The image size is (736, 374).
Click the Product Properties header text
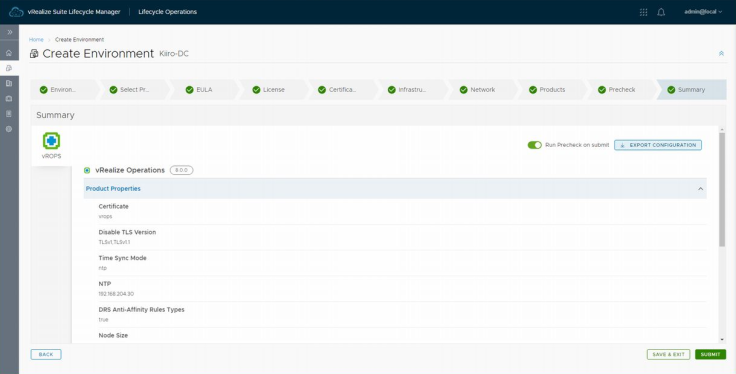[113, 189]
